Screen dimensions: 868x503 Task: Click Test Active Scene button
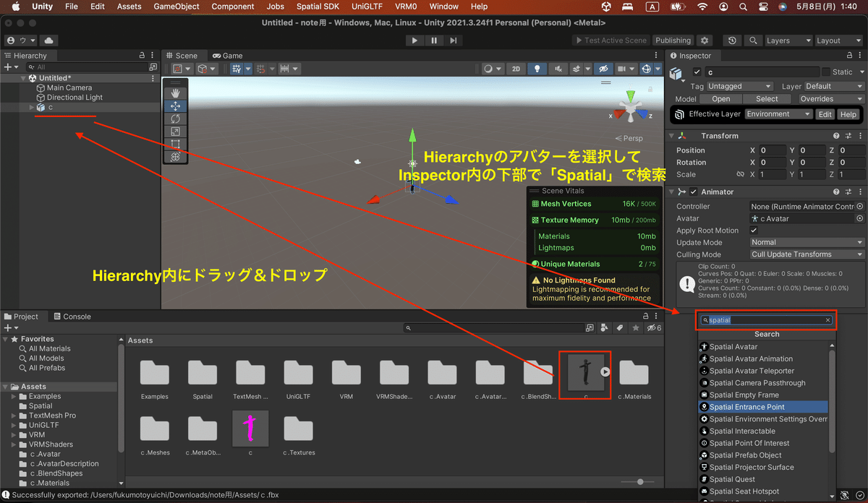click(610, 40)
